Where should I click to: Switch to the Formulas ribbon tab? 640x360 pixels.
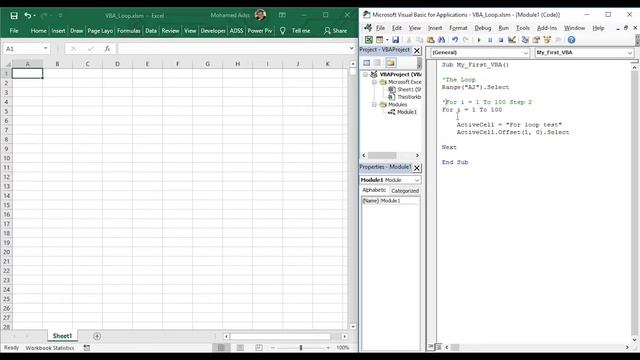click(129, 31)
